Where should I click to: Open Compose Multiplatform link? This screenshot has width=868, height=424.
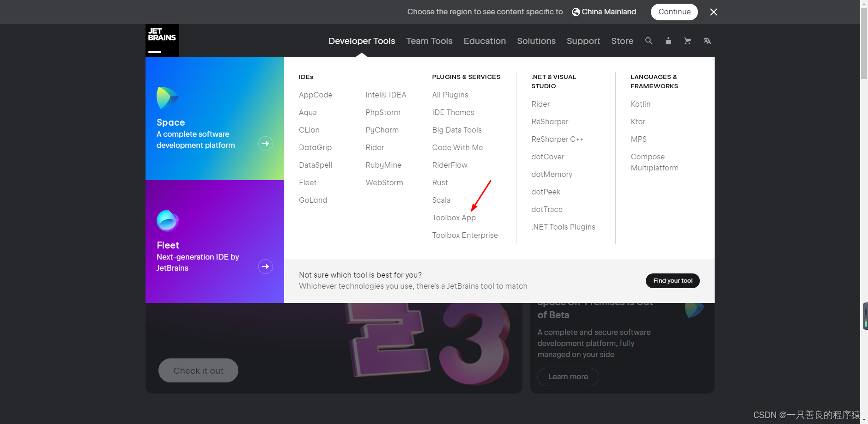coord(655,162)
